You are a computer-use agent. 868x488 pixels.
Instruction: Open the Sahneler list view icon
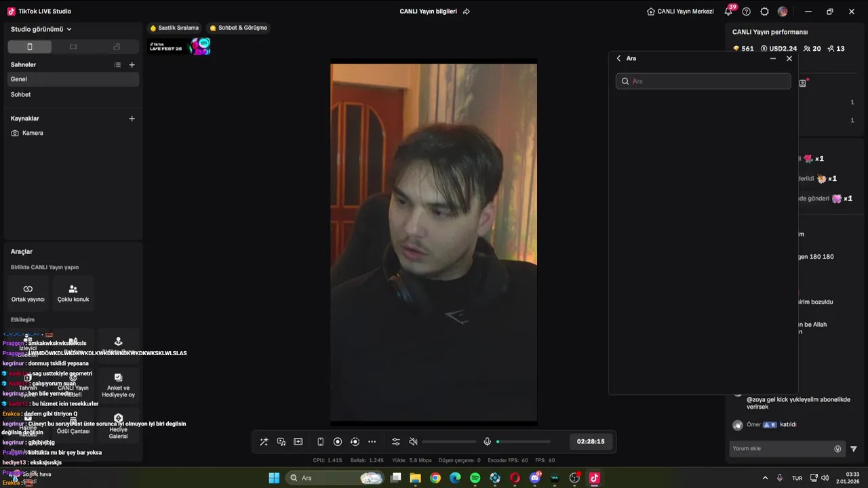[x=117, y=65]
